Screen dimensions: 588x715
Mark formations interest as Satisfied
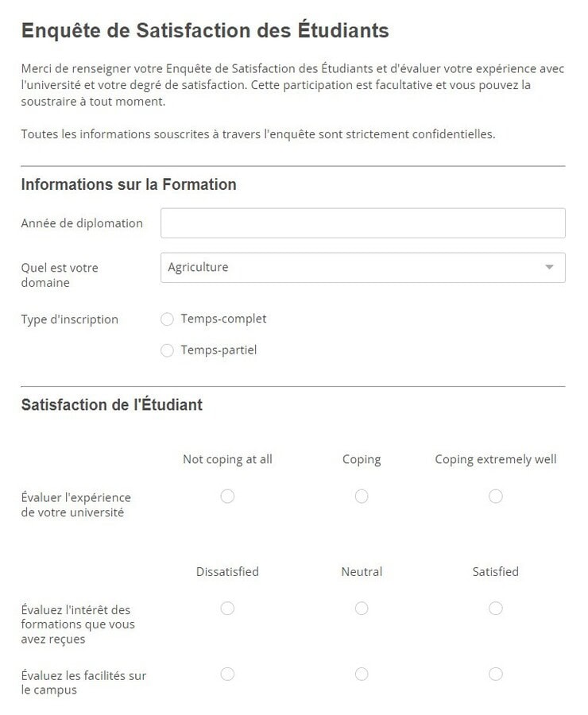click(x=496, y=609)
